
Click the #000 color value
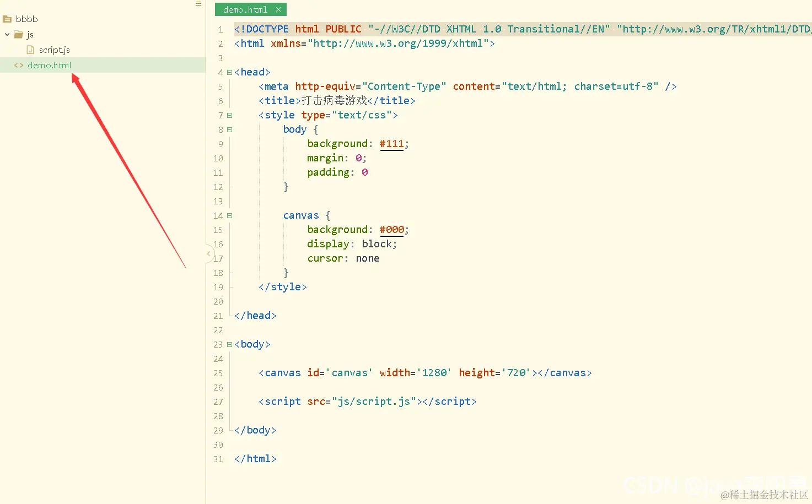391,230
